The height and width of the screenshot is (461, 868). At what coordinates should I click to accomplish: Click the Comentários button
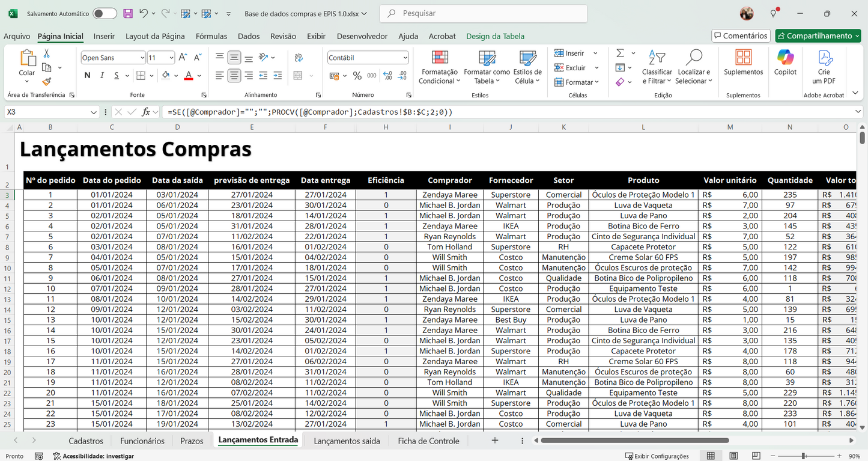tap(741, 35)
